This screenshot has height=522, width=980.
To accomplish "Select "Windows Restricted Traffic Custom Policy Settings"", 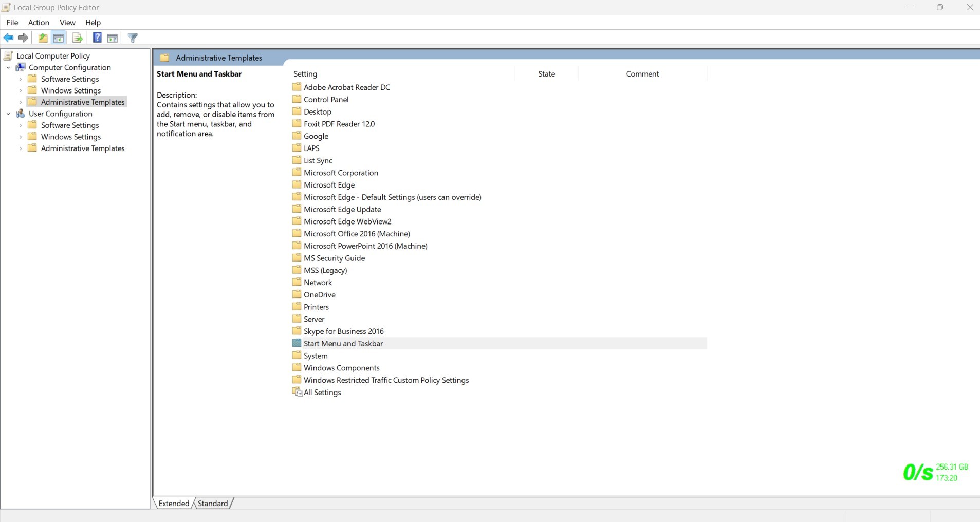I will tap(386, 380).
